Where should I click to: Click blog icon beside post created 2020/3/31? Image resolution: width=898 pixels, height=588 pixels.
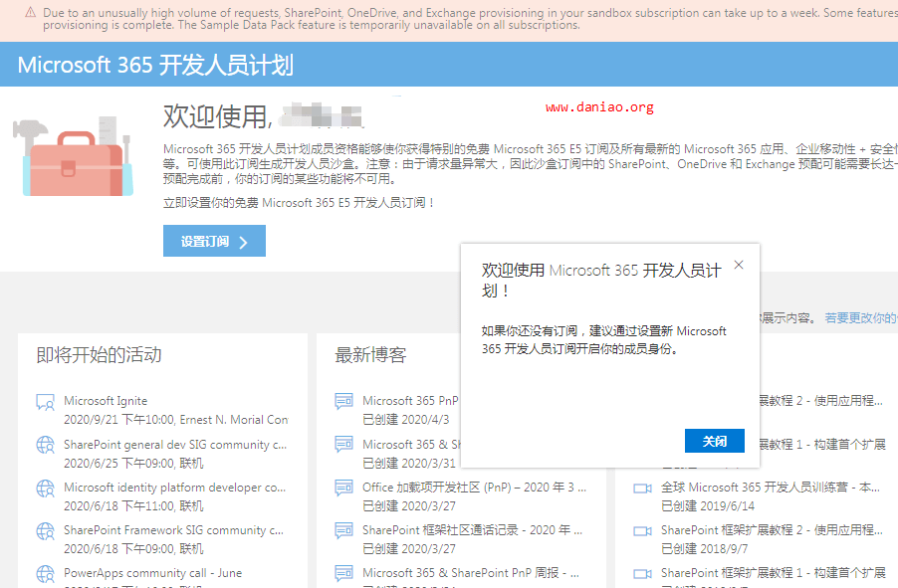[x=343, y=445]
